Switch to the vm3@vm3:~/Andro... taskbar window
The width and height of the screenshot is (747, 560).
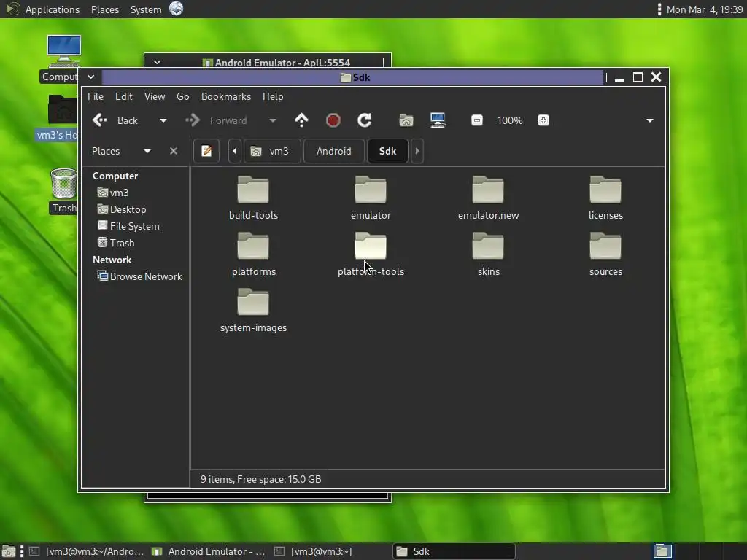(x=87, y=551)
